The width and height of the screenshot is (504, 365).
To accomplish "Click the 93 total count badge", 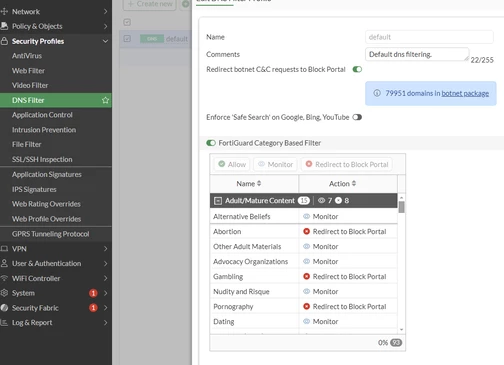I will [x=396, y=343].
